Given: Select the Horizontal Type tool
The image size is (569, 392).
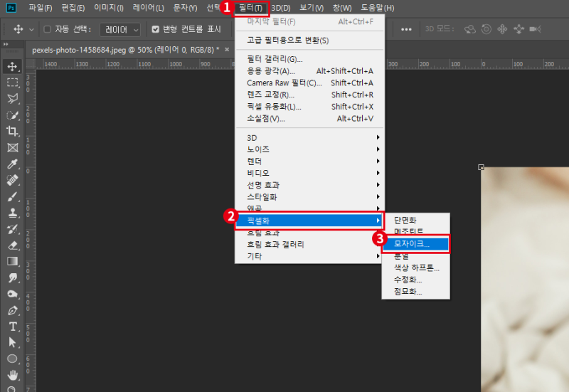Looking at the screenshot, I should pyautogui.click(x=12, y=327).
